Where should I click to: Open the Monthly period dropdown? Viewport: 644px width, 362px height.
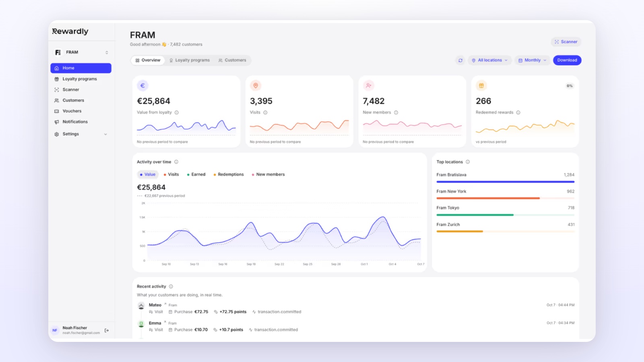tap(532, 60)
